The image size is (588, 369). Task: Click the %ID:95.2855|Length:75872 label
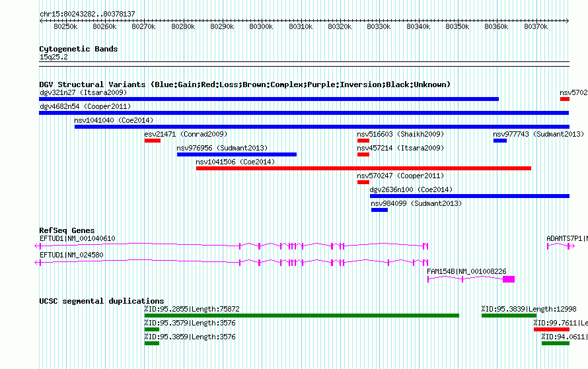click(192, 309)
